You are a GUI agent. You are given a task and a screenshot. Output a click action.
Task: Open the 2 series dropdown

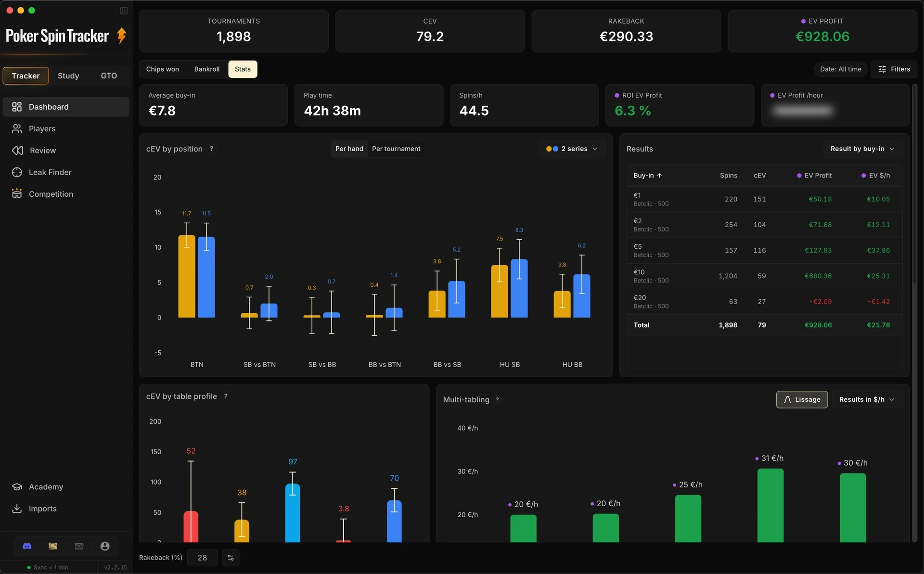coord(572,149)
